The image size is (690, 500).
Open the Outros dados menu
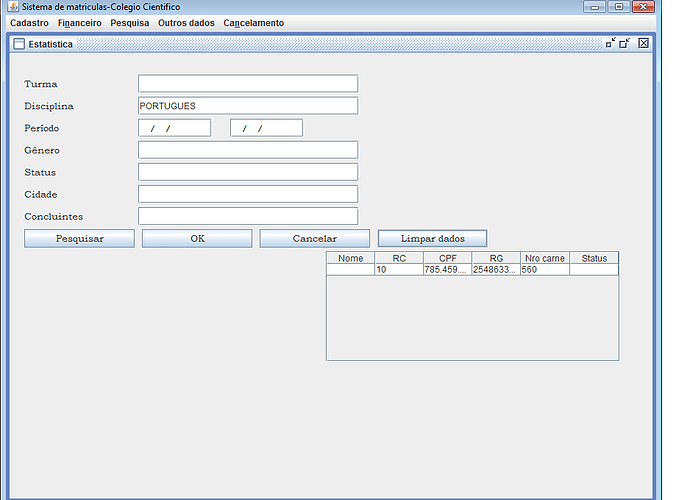[186, 23]
